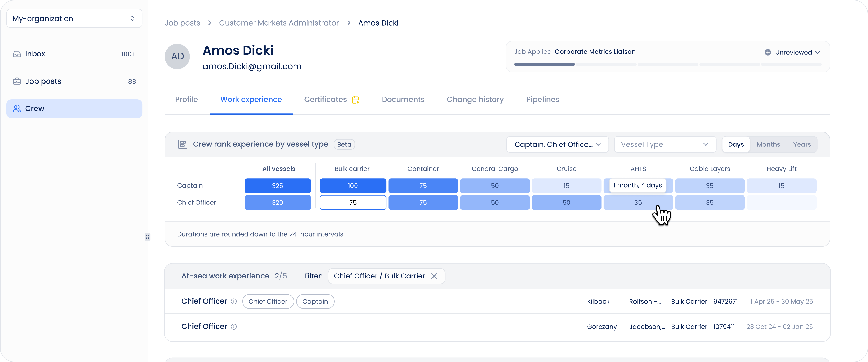This screenshot has height=362, width=868.
Task: Open the Vessel Type dropdown
Action: (x=665, y=144)
